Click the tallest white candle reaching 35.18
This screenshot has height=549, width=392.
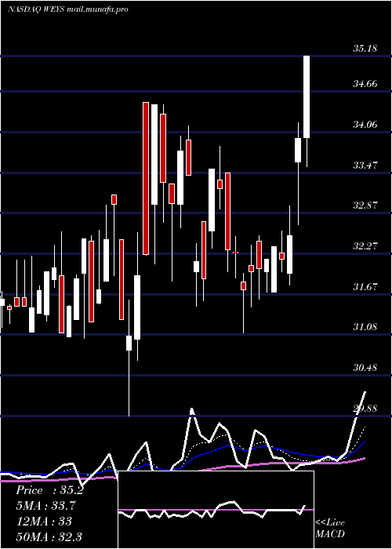tap(307, 96)
